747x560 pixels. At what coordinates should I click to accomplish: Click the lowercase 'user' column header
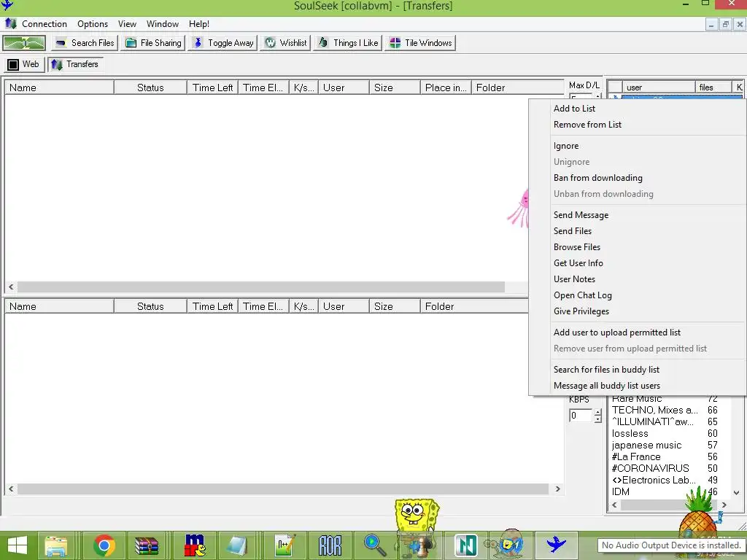[659, 87]
